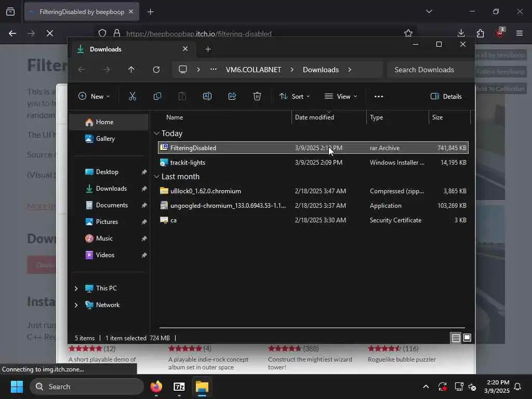Select the ungoogled-chromium application file
The image size is (532, 399).
313,206
